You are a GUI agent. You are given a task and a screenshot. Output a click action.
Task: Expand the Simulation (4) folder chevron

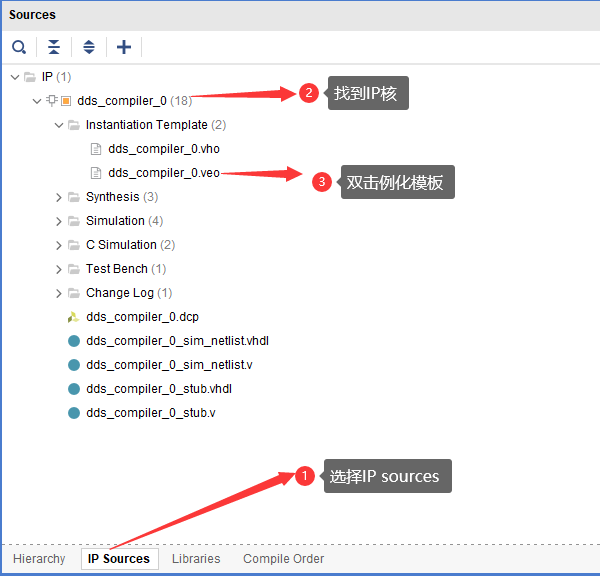pyautogui.click(x=59, y=221)
